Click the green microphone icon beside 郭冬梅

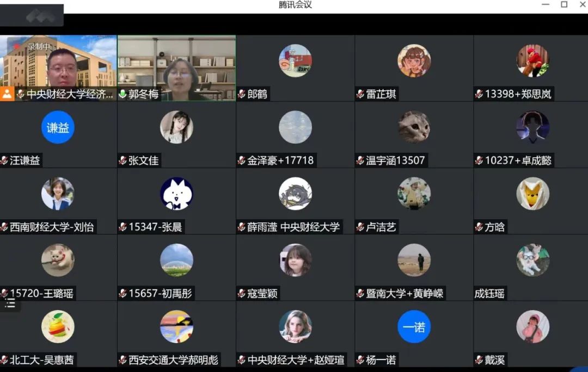coord(122,94)
